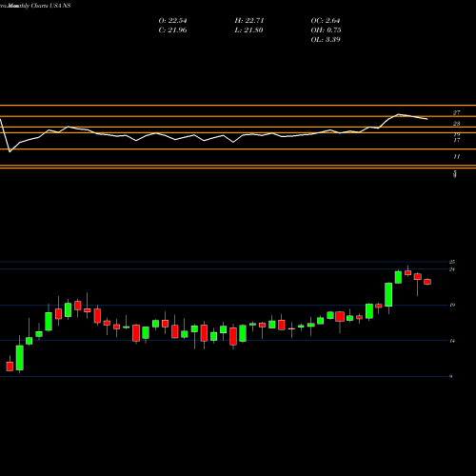Select the close value "C: 21.96"
This screenshot has height=476, width=476.
[x=172, y=30]
